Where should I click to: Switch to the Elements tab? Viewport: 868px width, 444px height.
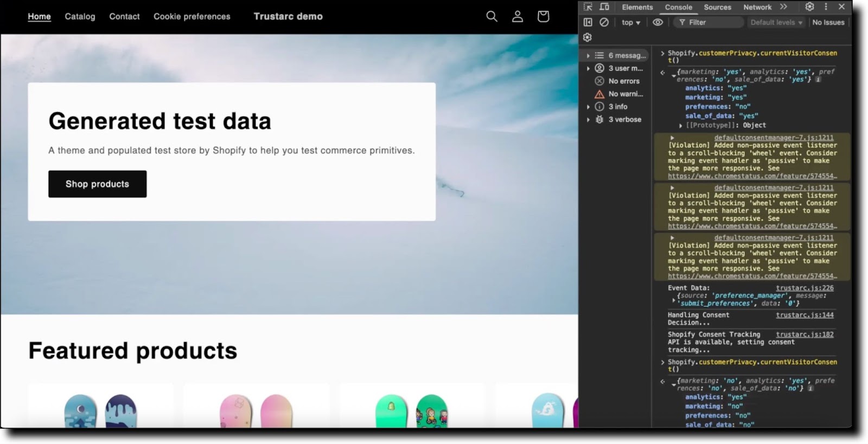(637, 7)
